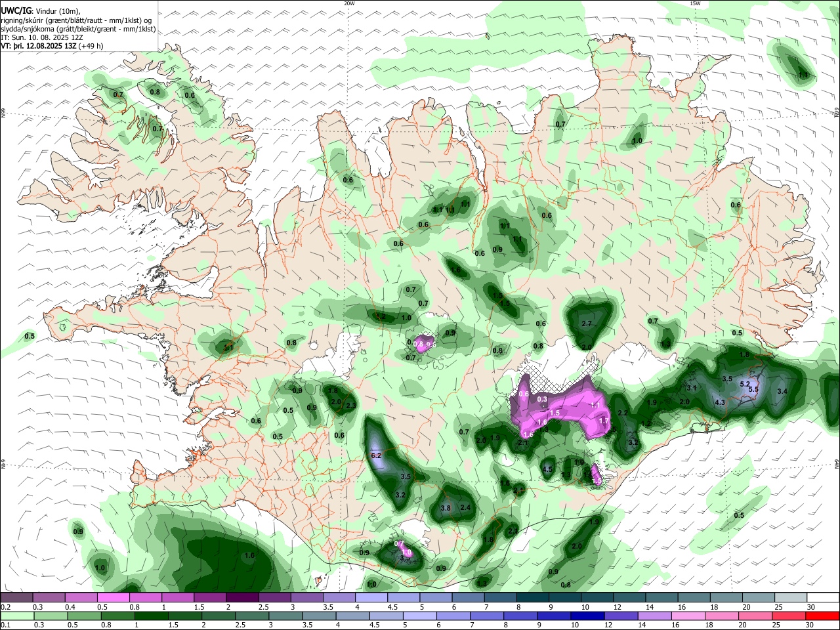
Task: Click the 3.1 value on the map
Action: pos(691,388)
